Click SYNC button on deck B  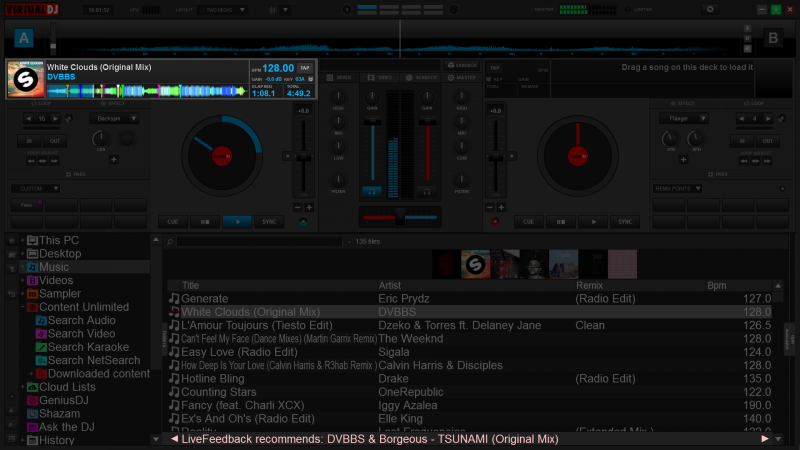pos(625,222)
